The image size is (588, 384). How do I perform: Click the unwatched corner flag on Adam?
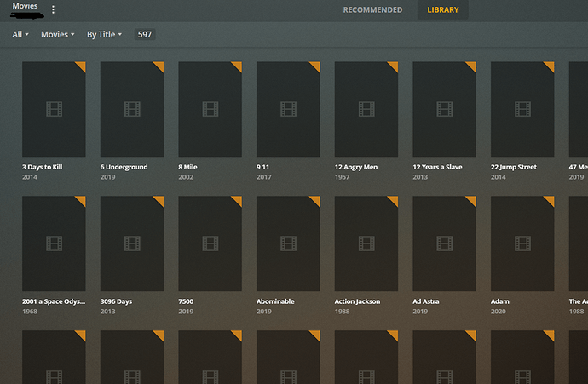[x=551, y=200]
